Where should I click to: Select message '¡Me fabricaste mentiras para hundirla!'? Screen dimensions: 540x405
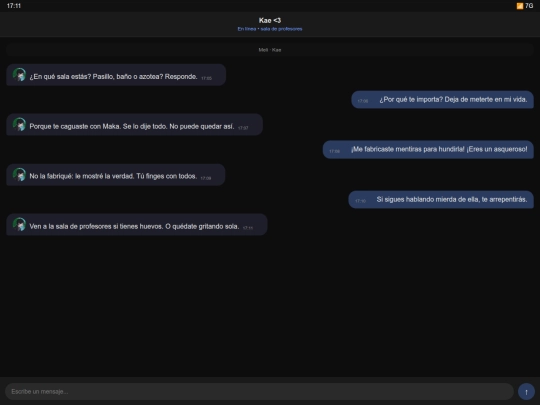coord(428,149)
